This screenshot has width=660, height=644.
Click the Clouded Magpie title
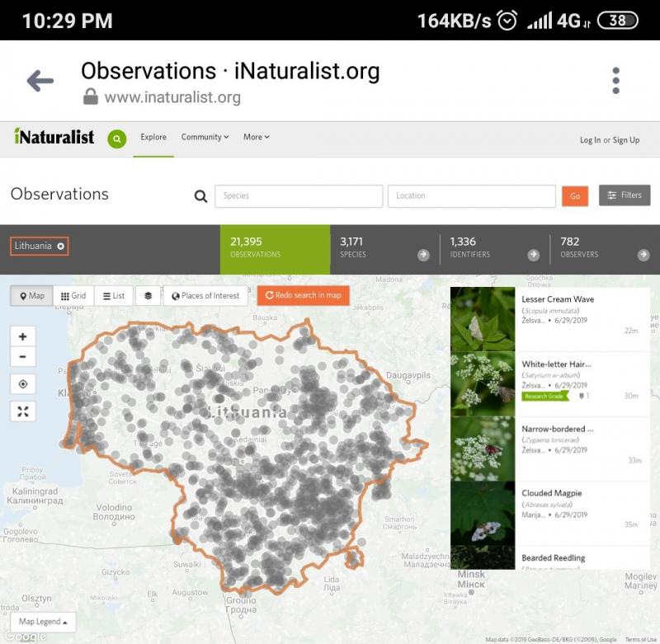pos(551,493)
